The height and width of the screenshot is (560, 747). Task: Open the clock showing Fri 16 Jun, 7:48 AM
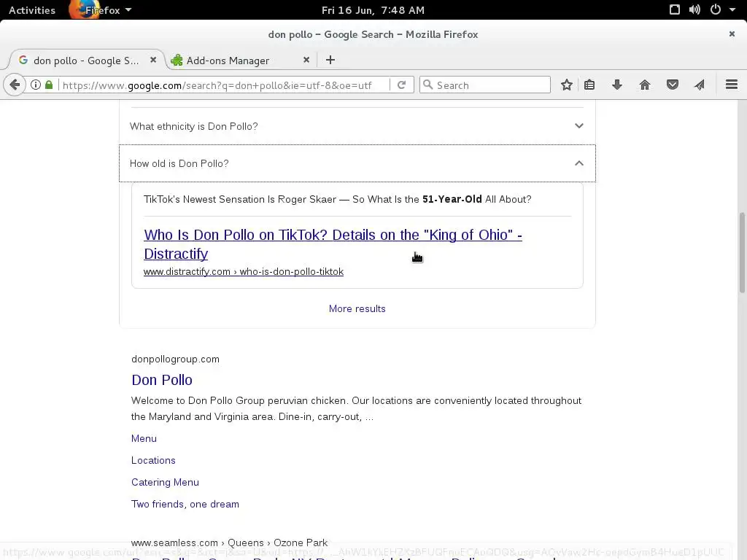pos(373,10)
